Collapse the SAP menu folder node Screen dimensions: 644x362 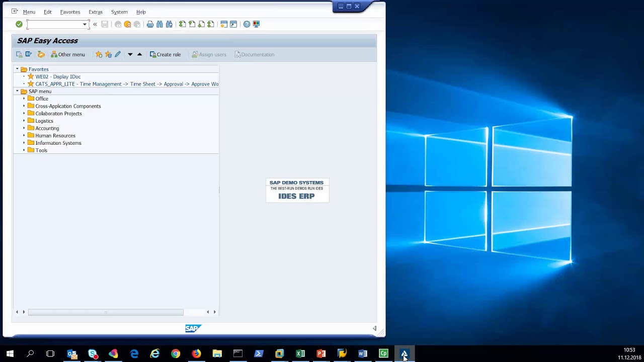point(17,92)
